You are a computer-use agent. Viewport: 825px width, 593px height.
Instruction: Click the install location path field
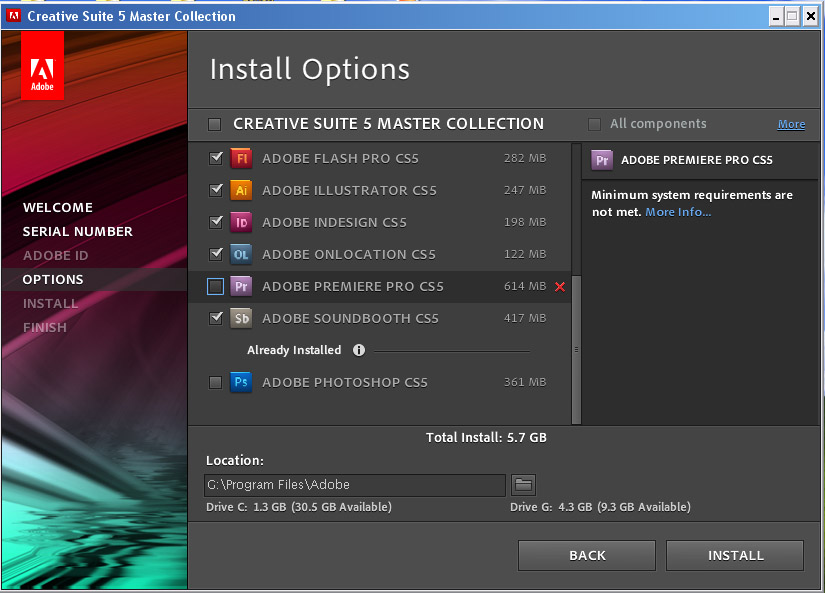tap(355, 485)
